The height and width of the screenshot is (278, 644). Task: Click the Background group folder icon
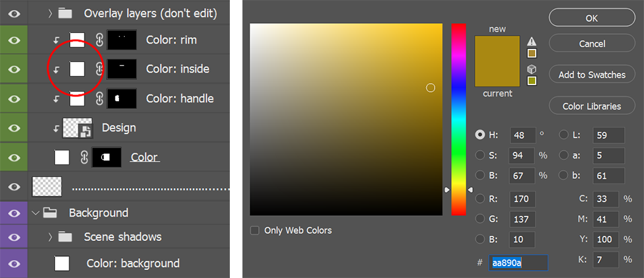[50, 213]
